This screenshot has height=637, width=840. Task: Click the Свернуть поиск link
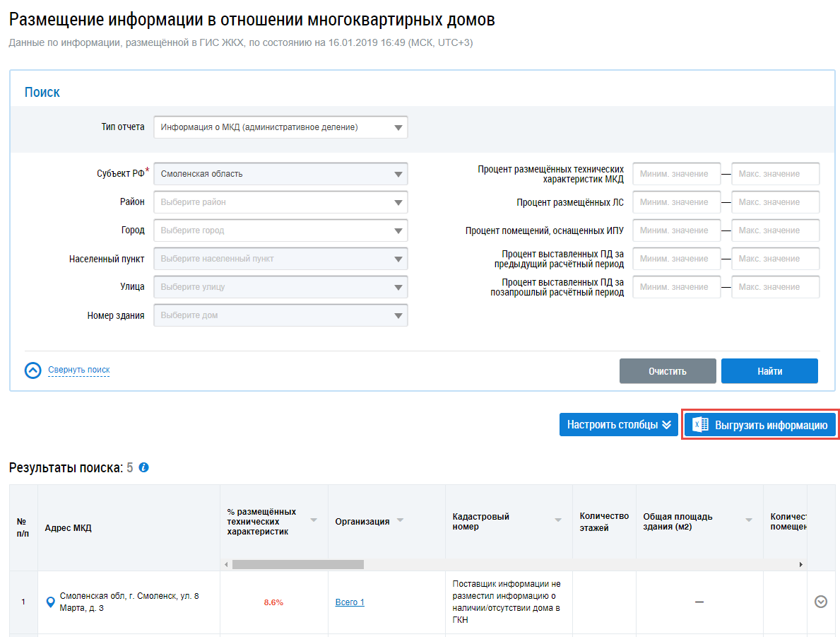pyautogui.click(x=78, y=370)
